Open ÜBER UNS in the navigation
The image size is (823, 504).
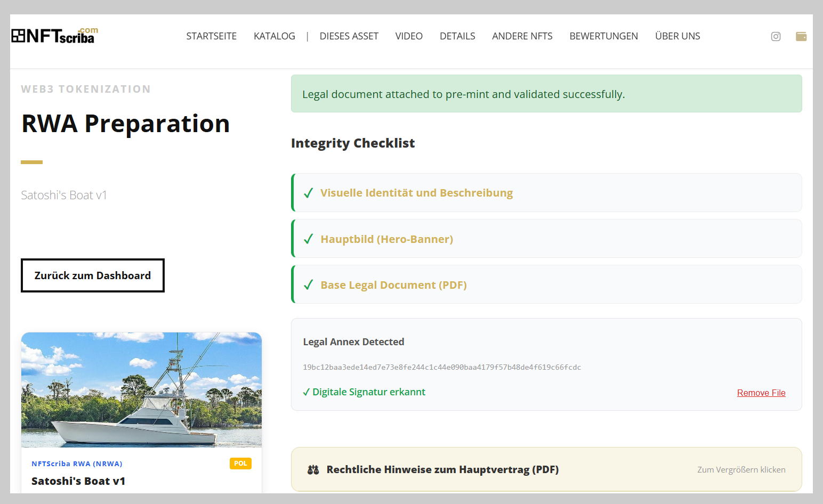point(677,36)
